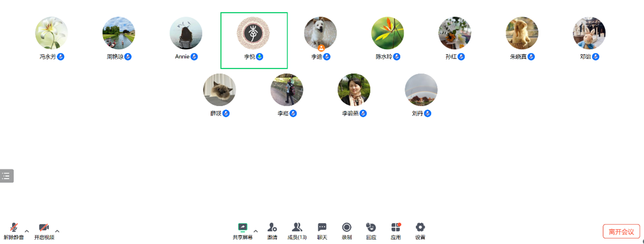
Task: Select 李悦's highlighted participant tile
Action: 254,41
